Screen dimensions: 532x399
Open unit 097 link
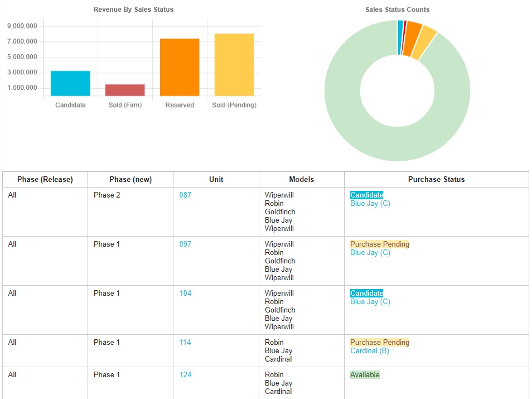pyautogui.click(x=185, y=244)
